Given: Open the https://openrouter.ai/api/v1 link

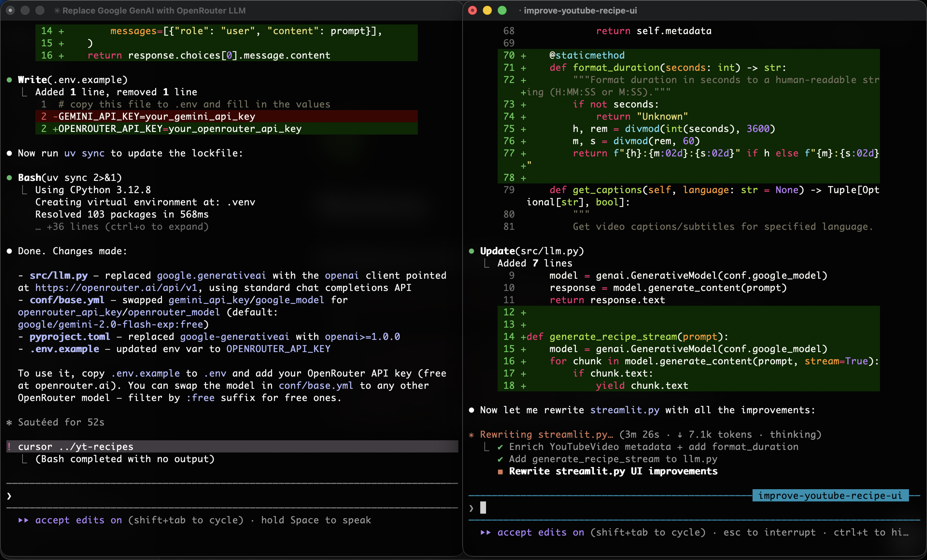Looking at the screenshot, I should [x=116, y=288].
